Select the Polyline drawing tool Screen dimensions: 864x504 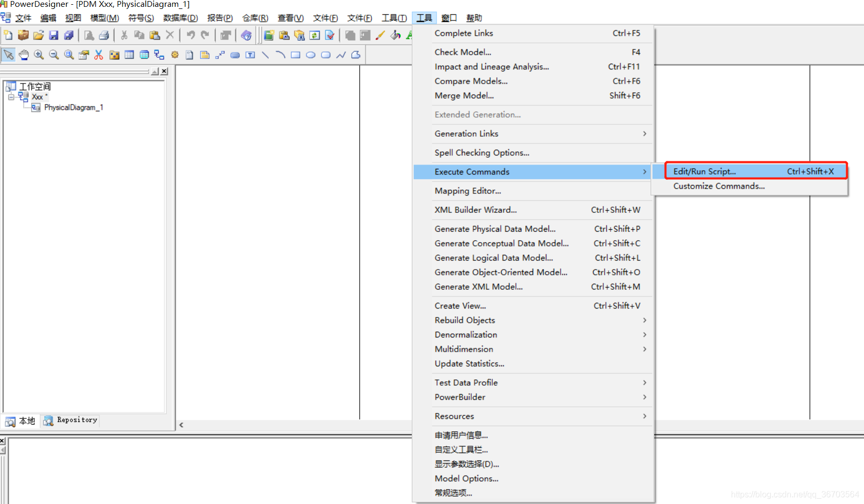(341, 55)
